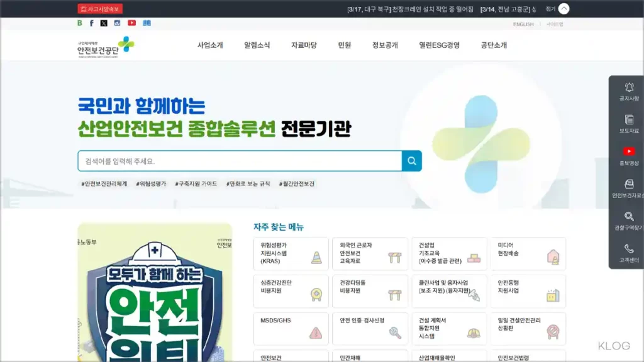Open the 정보공개 menu

pos(385,45)
